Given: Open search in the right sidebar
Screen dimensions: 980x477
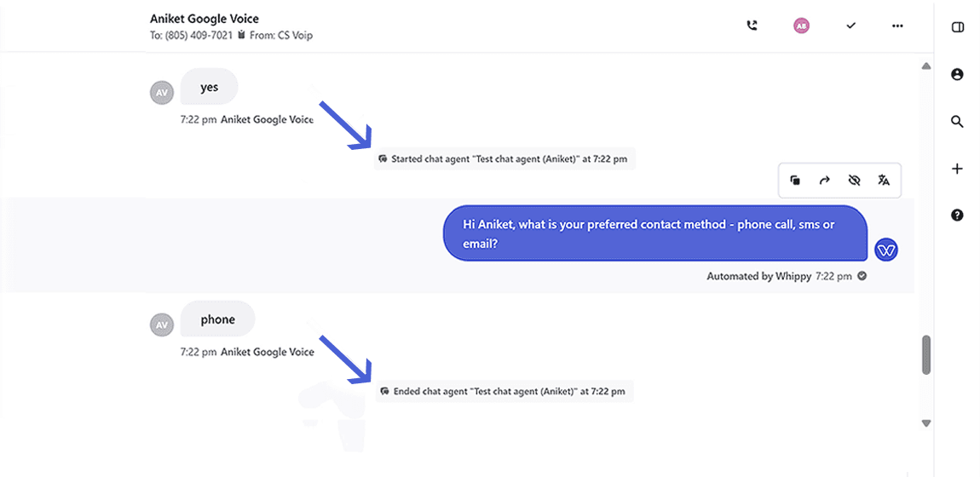Looking at the screenshot, I should click(x=957, y=121).
